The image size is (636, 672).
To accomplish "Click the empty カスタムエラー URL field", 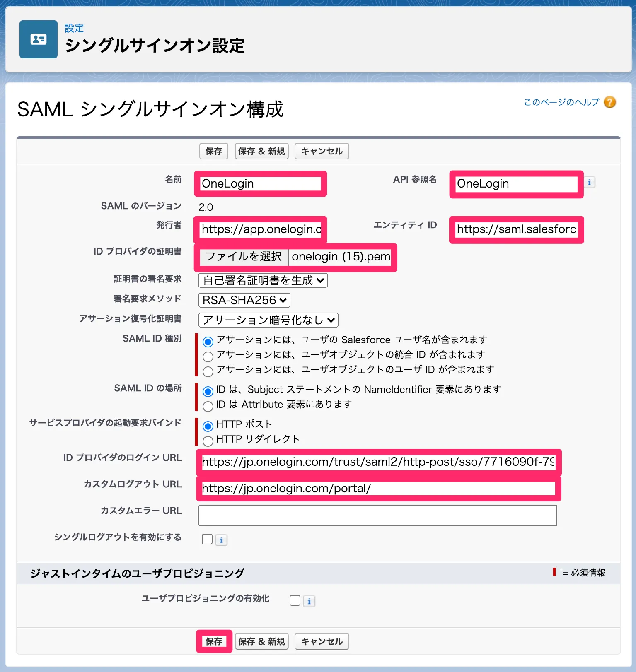I will point(377,515).
